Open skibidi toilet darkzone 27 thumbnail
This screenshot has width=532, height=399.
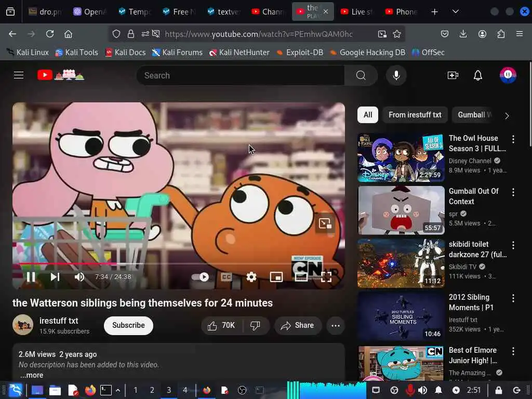401,263
